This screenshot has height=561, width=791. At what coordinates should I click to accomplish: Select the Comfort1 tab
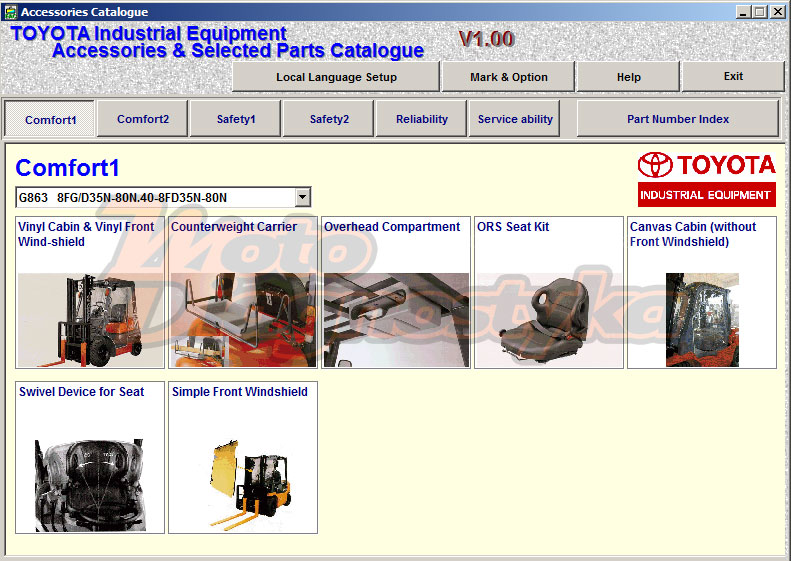pyautogui.click(x=50, y=120)
